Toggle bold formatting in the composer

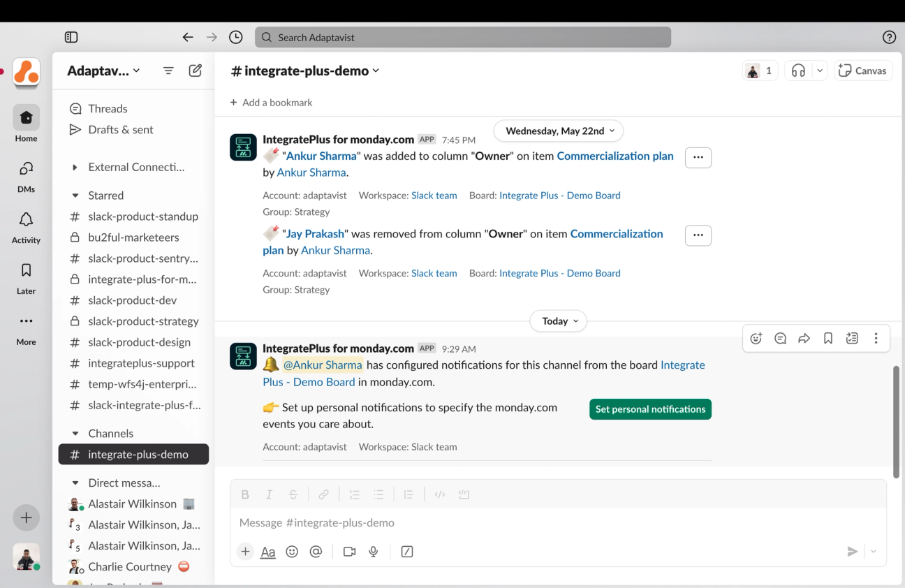(245, 494)
